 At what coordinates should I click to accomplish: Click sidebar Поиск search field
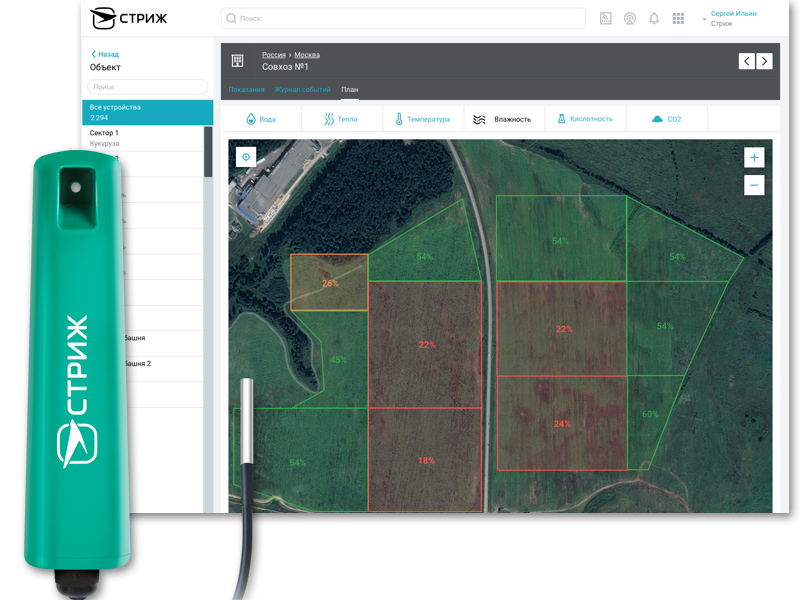147,87
